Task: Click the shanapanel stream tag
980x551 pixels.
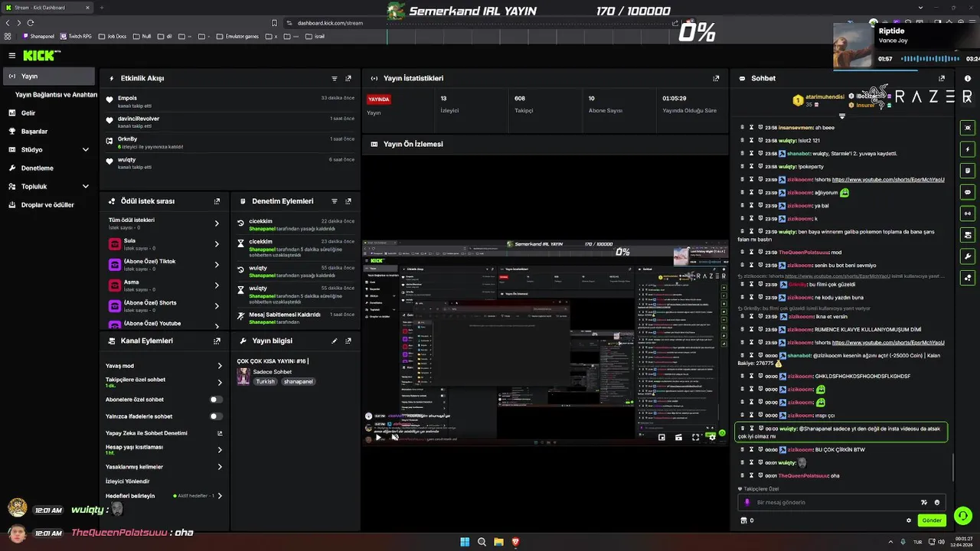Action: pos(299,382)
